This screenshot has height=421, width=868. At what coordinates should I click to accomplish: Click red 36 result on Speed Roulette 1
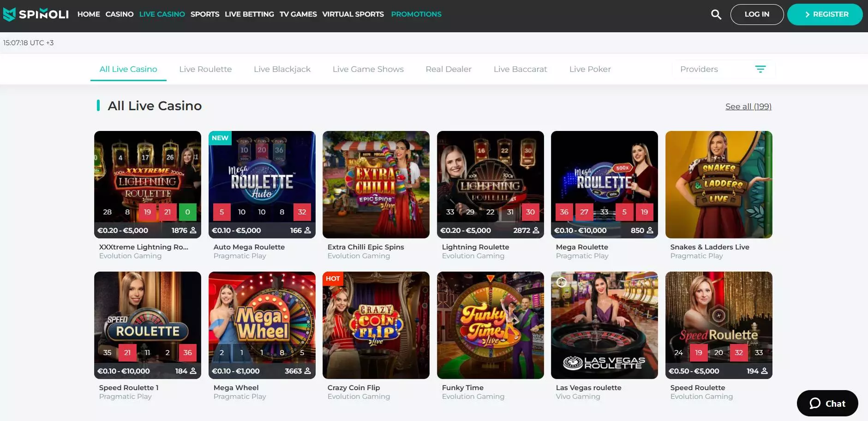(x=188, y=353)
